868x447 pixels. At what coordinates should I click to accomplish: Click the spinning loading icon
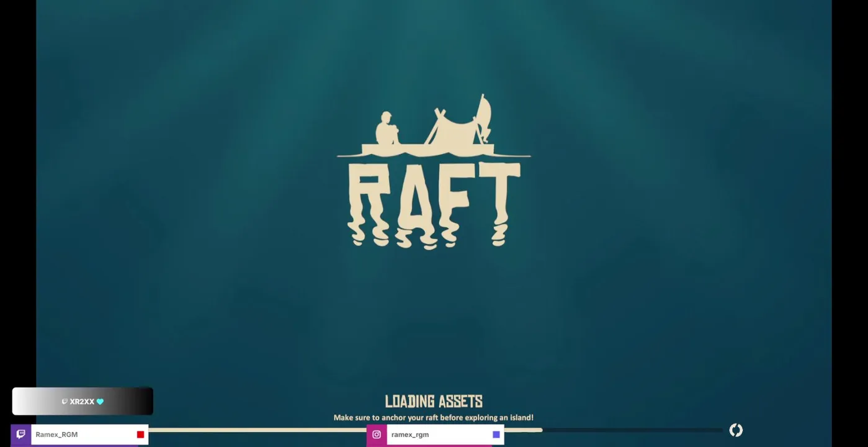pyautogui.click(x=736, y=430)
